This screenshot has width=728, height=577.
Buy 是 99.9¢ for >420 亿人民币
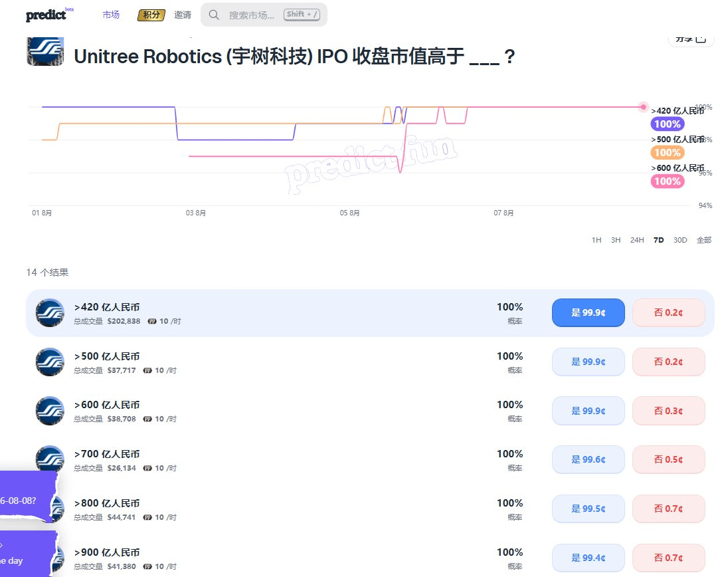[x=589, y=312]
